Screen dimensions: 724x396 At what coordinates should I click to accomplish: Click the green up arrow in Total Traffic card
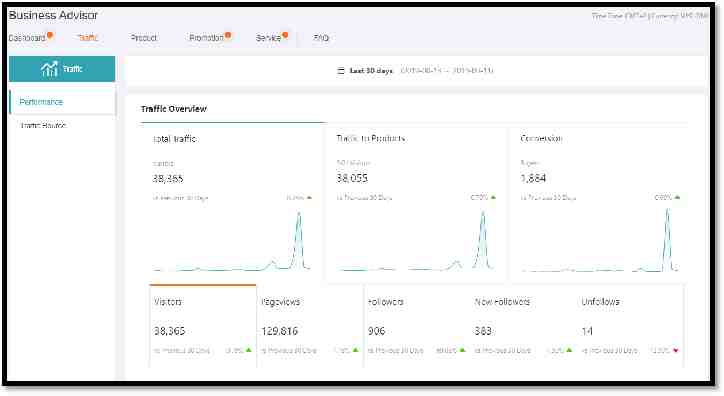click(x=309, y=198)
